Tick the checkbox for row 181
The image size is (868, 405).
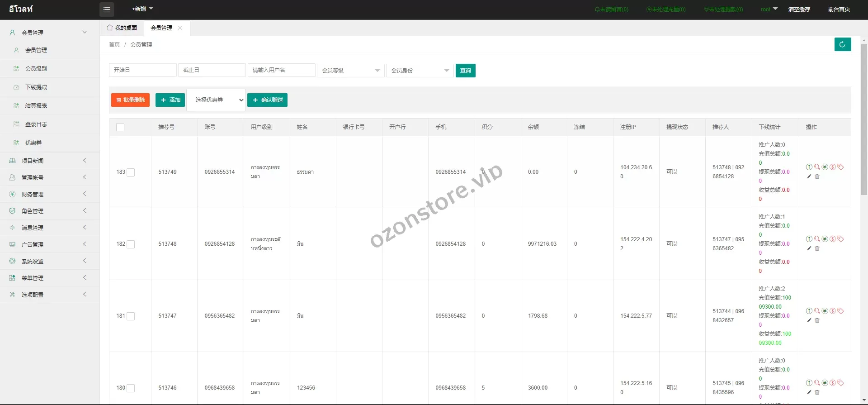(x=131, y=316)
